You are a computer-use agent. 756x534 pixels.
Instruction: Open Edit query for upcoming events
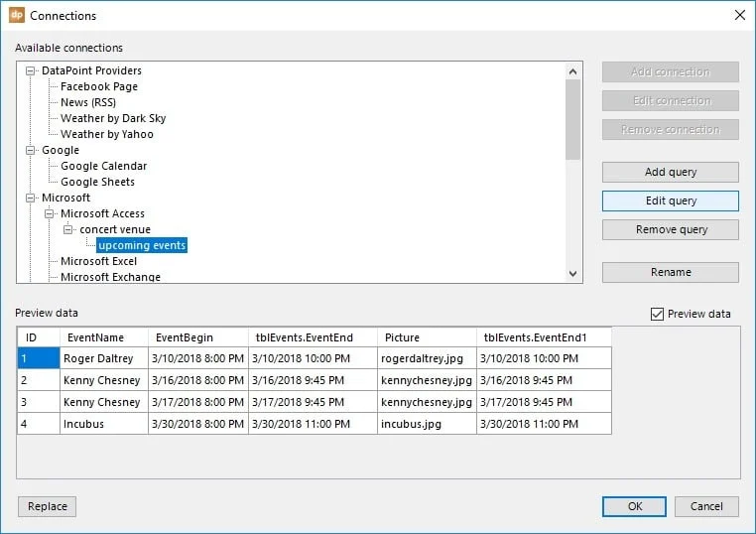point(670,200)
